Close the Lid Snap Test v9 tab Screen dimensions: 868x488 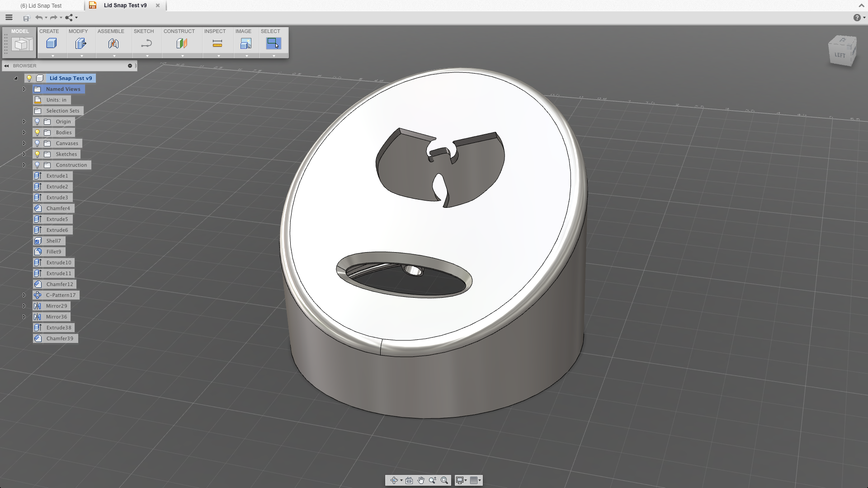158,5
